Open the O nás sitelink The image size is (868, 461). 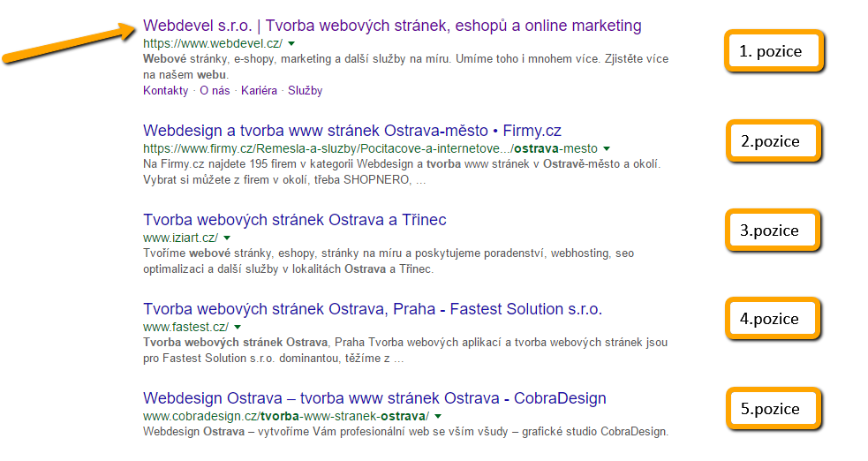pos(215,91)
